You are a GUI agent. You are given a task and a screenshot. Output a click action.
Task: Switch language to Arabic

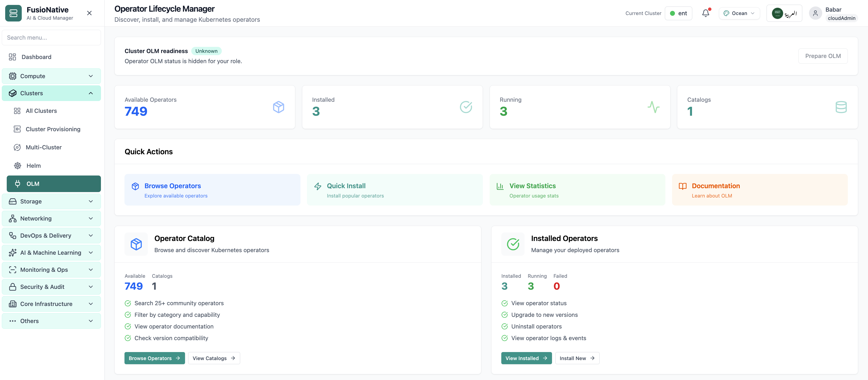(784, 13)
